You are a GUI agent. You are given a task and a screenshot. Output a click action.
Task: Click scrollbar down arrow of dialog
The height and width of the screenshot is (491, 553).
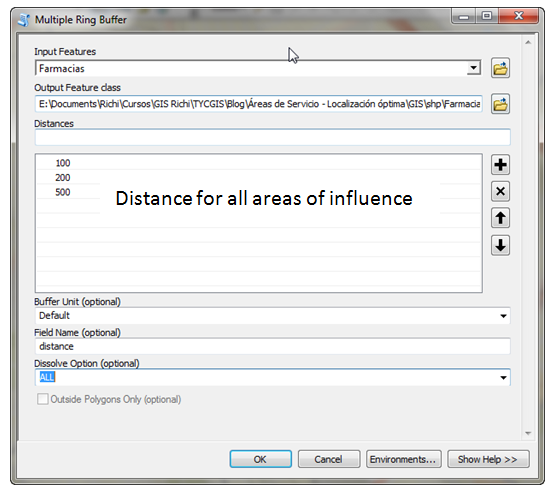528,433
